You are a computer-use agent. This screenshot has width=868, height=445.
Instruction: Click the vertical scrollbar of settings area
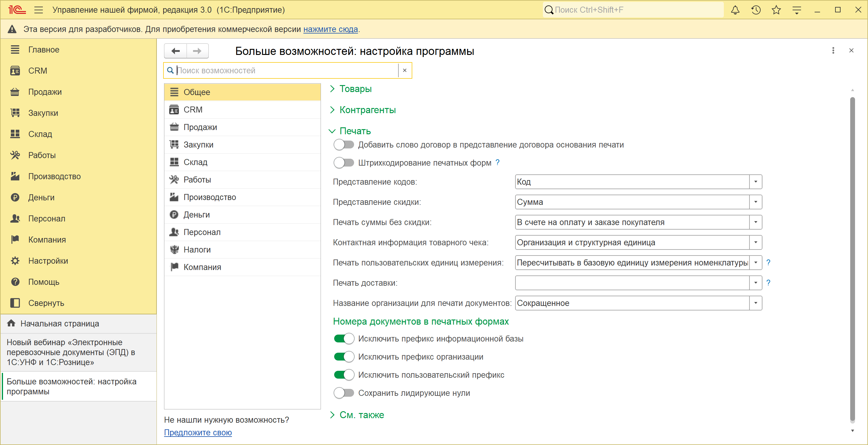pos(853,259)
